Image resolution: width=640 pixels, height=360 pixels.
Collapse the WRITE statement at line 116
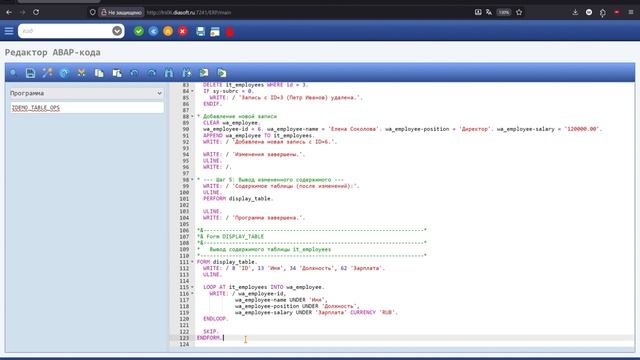(x=192, y=293)
